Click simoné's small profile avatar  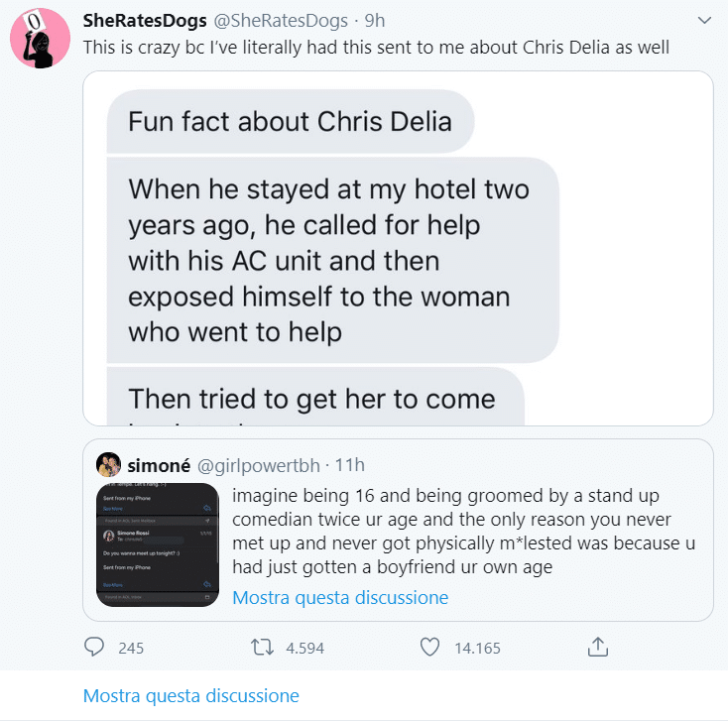pyautogui.click(x=109, y=464)
